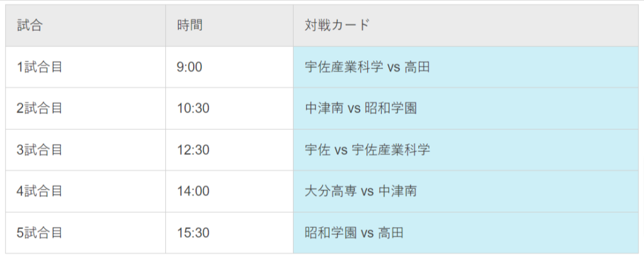Select the 3試合目 cell
The width and height of the screenshot is (644, 258).
click(x=86, y=149)
